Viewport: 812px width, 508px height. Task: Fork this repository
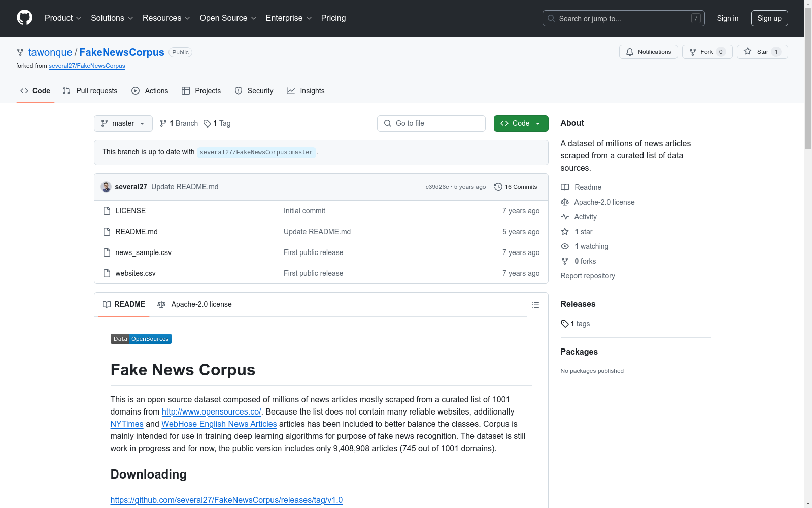tap(707, 52)
